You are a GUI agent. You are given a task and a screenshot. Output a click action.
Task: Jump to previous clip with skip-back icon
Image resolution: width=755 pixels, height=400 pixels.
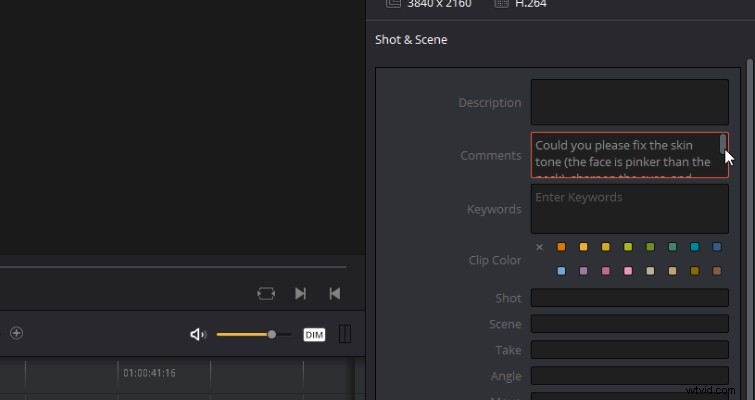point(335,294)
